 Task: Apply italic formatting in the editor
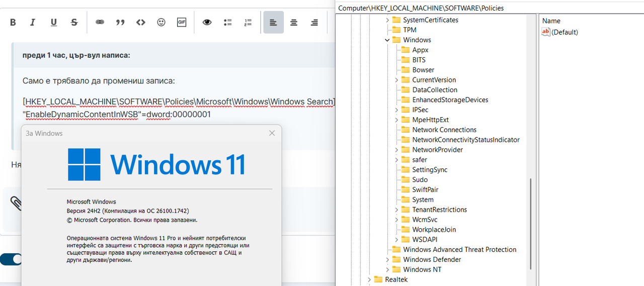coord(33,23)
